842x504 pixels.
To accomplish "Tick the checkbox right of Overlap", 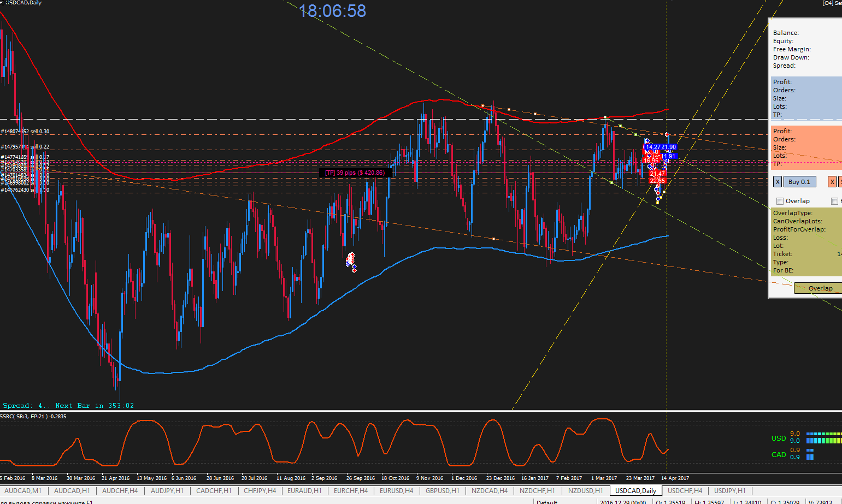I will 834,201.
